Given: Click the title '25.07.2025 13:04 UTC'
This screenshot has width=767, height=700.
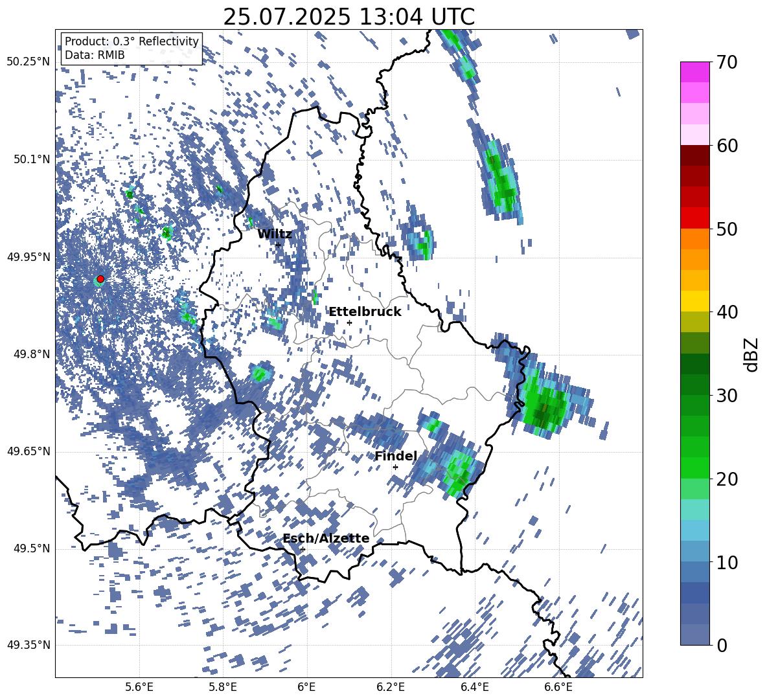Looking at the screenshot, I should 349,17.
